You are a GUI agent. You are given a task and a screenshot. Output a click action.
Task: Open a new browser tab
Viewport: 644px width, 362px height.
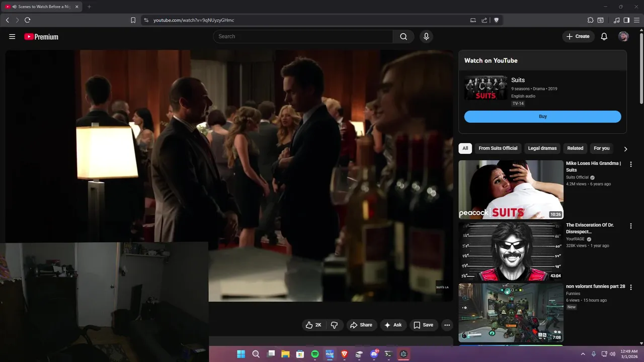pyautogui.click(x=89, y=7)
